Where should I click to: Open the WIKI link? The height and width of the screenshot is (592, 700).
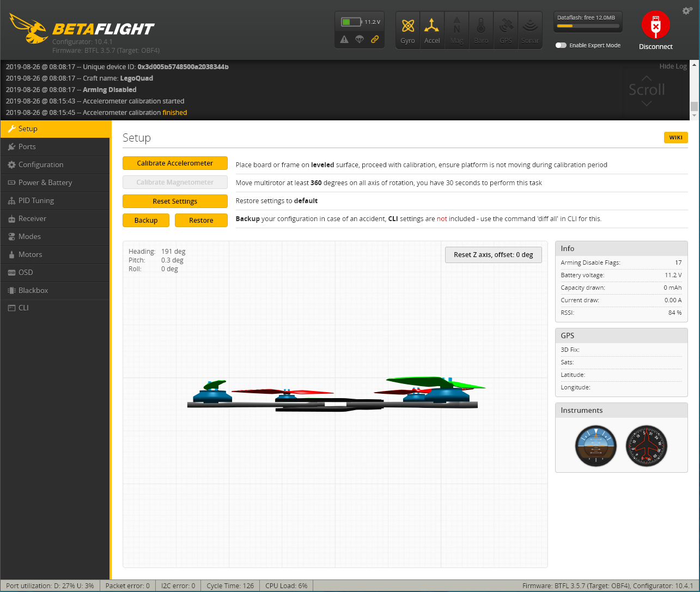pyautogui.click(x=675, y=137)
